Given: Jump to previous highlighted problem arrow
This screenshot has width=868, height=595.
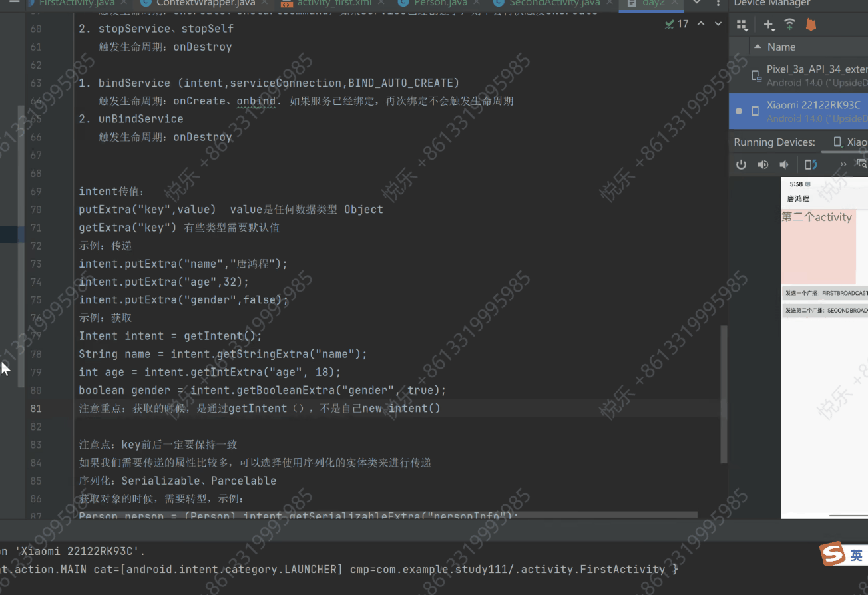Looking at the screenshot, I should pos(701,24).
